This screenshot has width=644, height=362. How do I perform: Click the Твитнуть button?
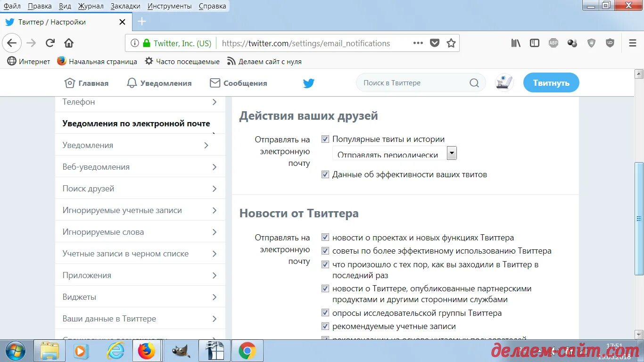click(551, 82)
